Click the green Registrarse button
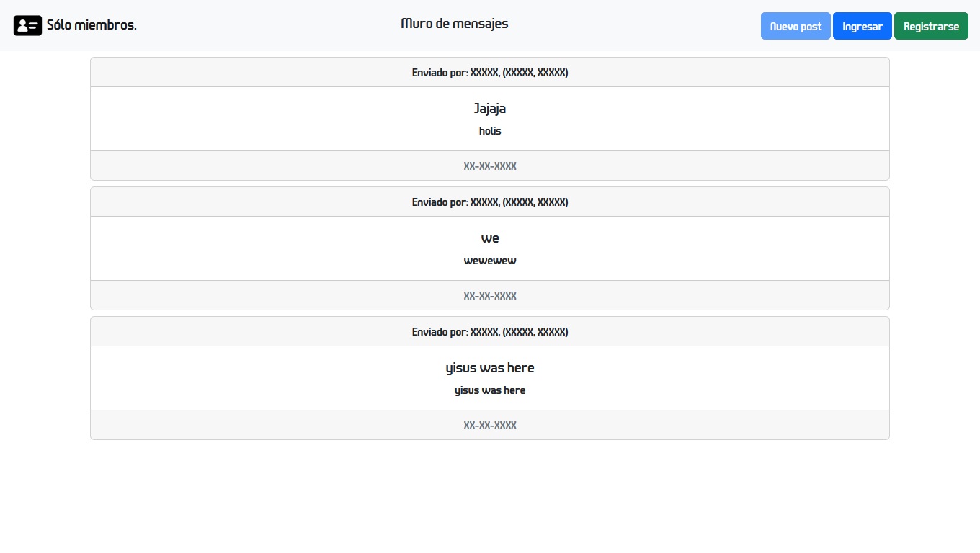The image size is (980, 553). point(931,26)
